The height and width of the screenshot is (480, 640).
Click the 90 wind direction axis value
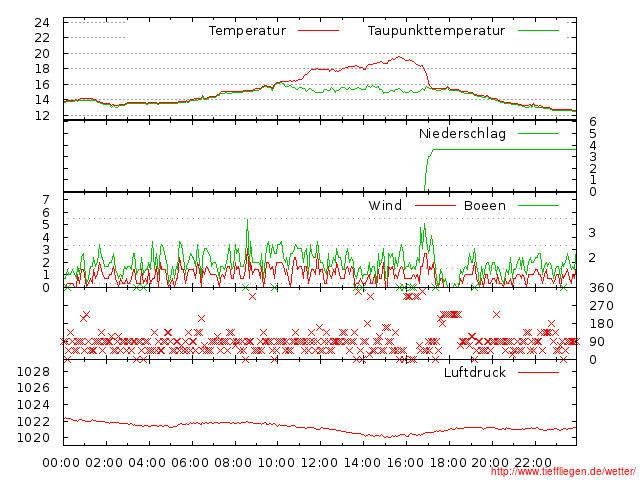pos(597,342)
